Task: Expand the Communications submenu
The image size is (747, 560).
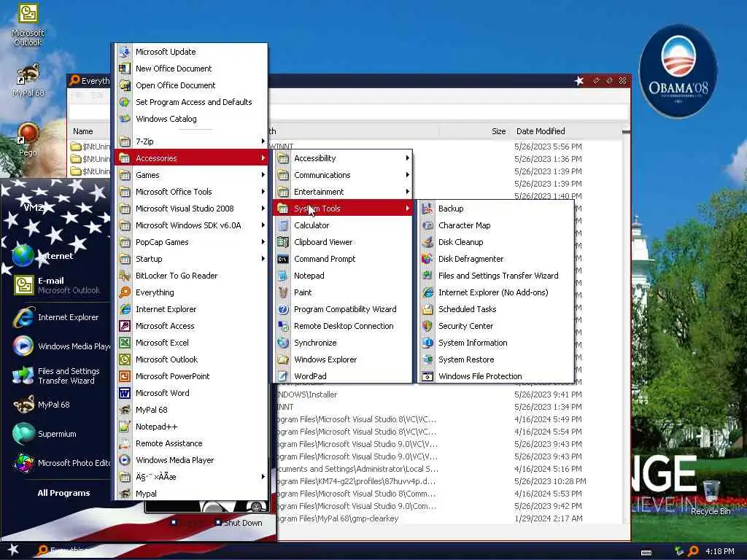Action: pos(343,175)
